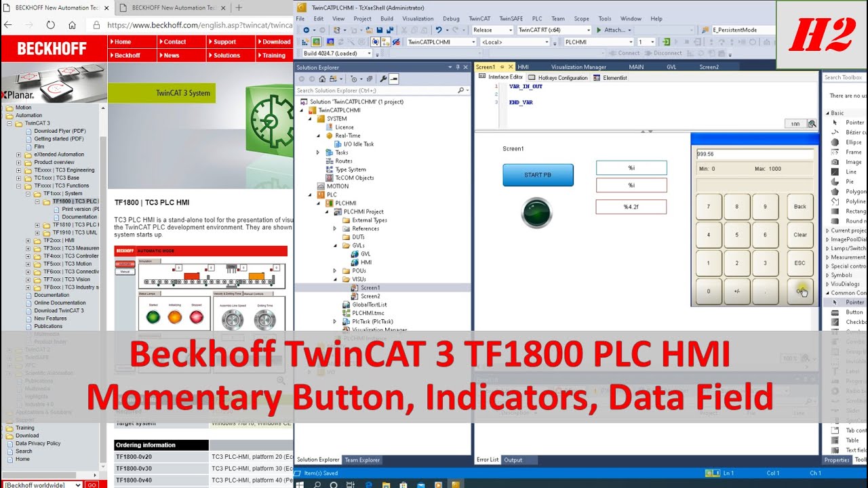The image size is (868, 488).
Task: Click the numpad value field showing 999.56
Action: pyautogui.click(x=755, y=154)
